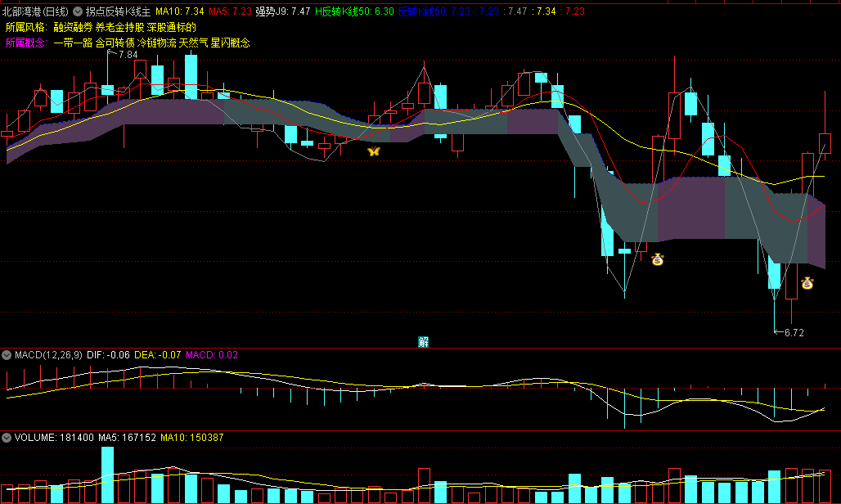Click the 6.72 low price marker
The width and height of the screenshot is (841, 504).
[x=794, y=332]
